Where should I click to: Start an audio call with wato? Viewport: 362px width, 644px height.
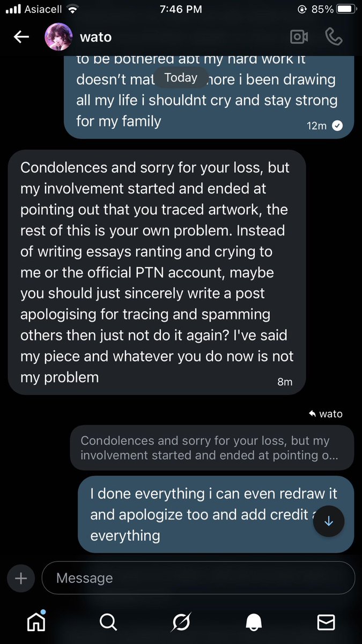point(334,37)
